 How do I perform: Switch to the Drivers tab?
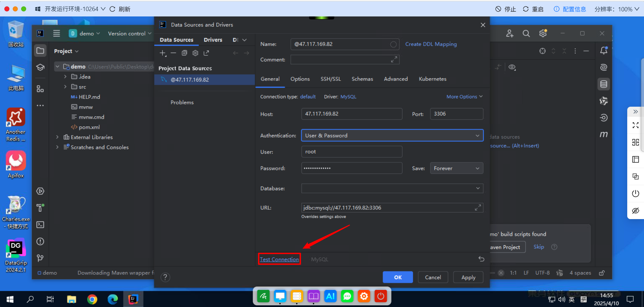pos(213,40)
